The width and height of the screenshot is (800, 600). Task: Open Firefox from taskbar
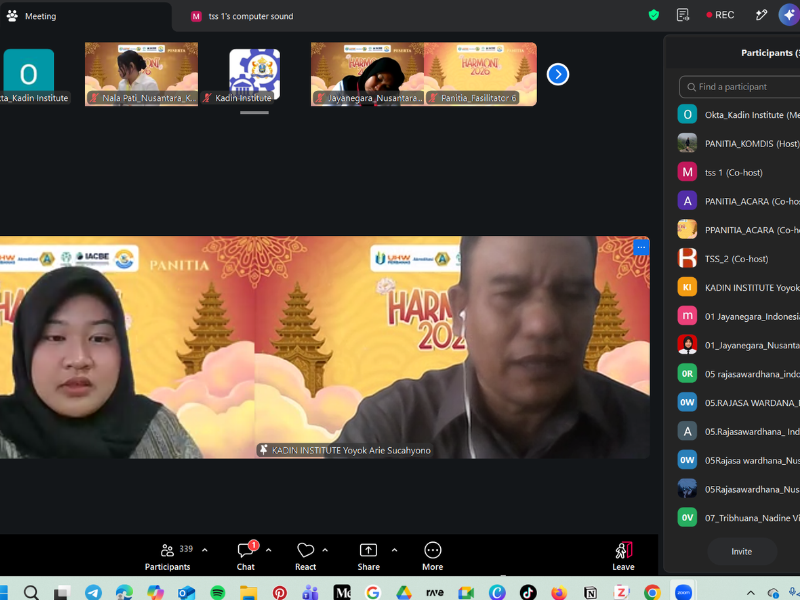tap(559, 592)
